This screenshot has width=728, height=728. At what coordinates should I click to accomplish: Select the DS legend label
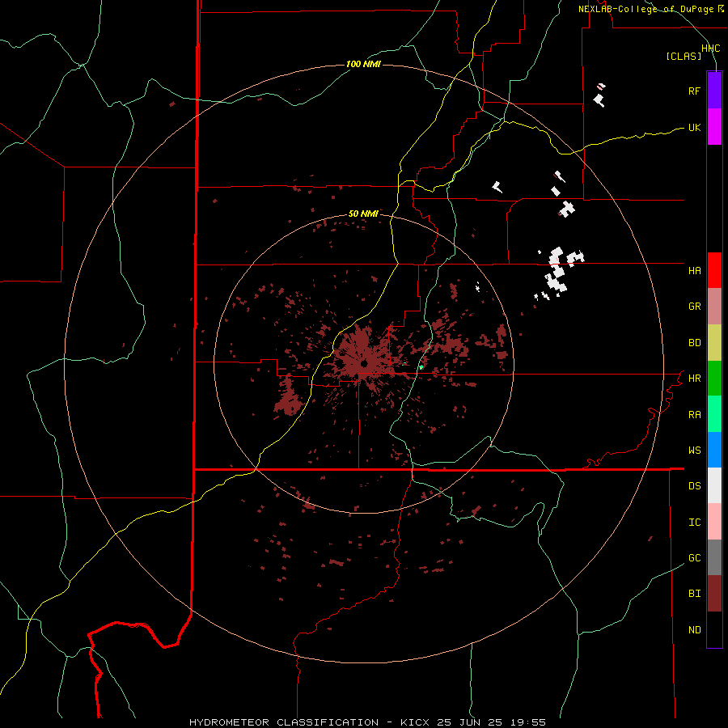click(x=694, y=485)
